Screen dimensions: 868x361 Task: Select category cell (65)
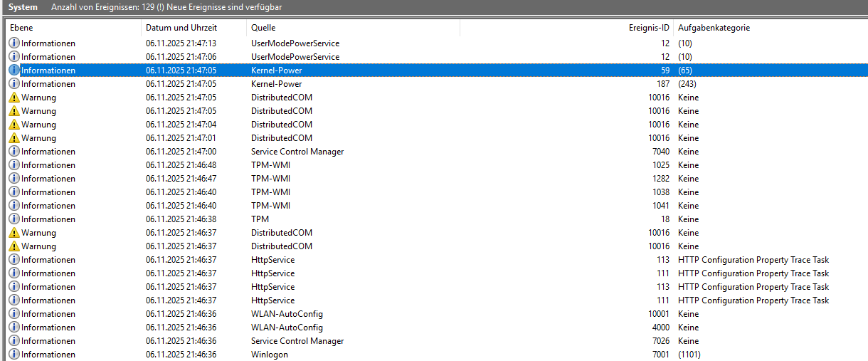tap(685, 70)
